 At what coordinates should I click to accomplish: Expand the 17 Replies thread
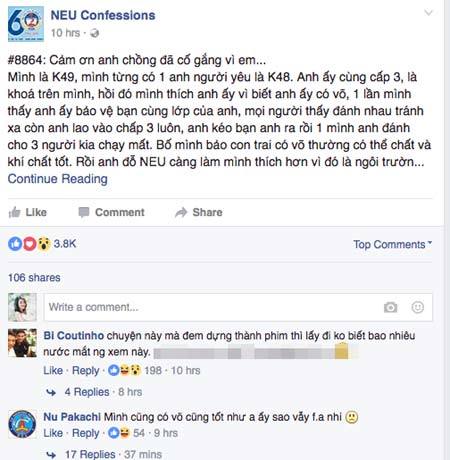(90, 454)
